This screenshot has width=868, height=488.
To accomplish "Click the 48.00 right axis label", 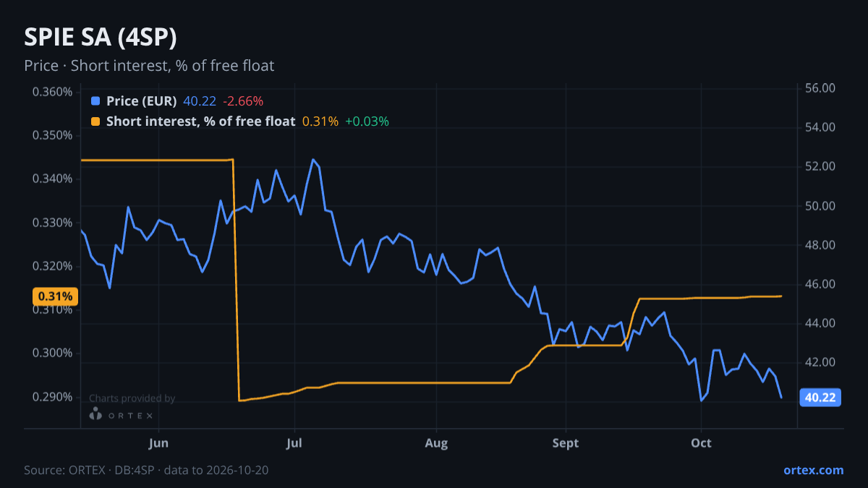I will coord(820,245).
